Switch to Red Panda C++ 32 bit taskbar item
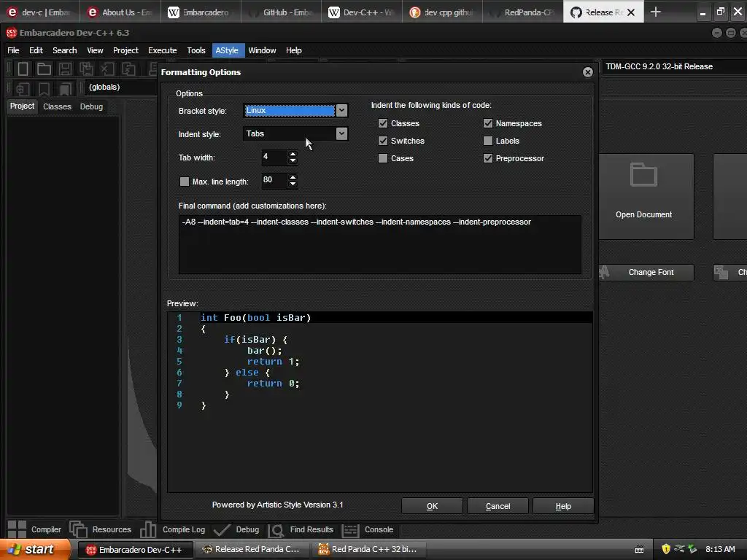Screen dimensions: 747x560 click(368, 550)
